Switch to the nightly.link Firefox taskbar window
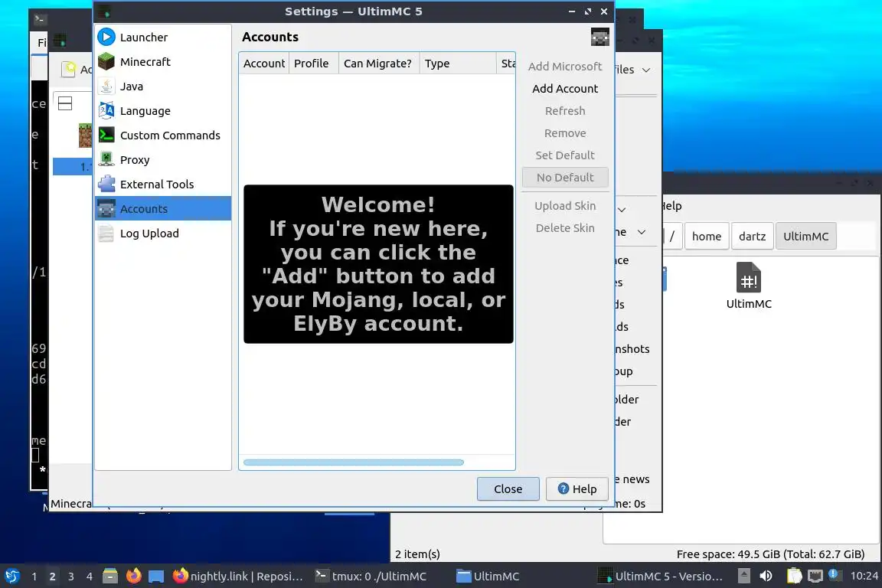 237,577
